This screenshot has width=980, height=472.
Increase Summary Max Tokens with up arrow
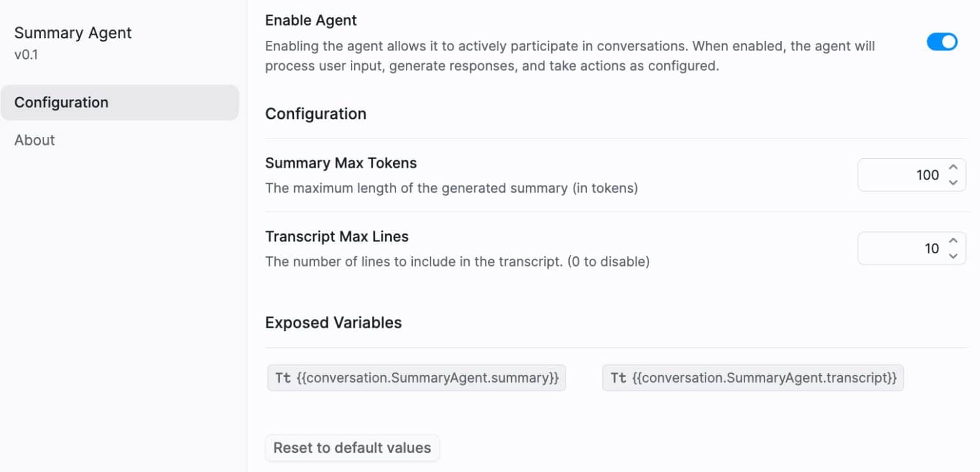click(953, 168)
